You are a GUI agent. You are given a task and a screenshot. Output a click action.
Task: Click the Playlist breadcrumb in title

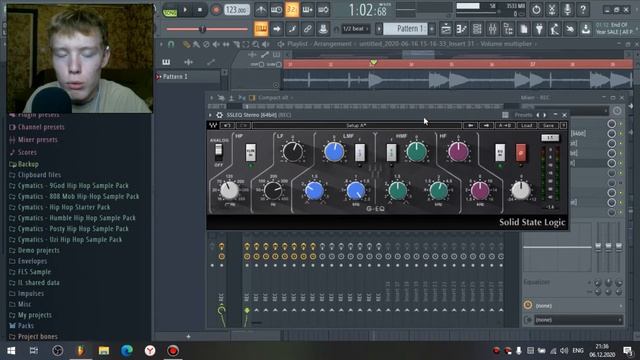[299, 44]
